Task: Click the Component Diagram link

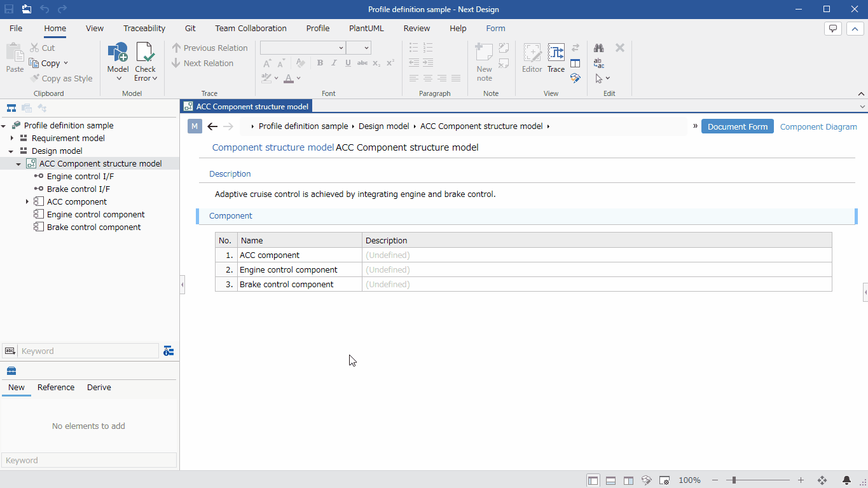Action: [x=818, y=126]
